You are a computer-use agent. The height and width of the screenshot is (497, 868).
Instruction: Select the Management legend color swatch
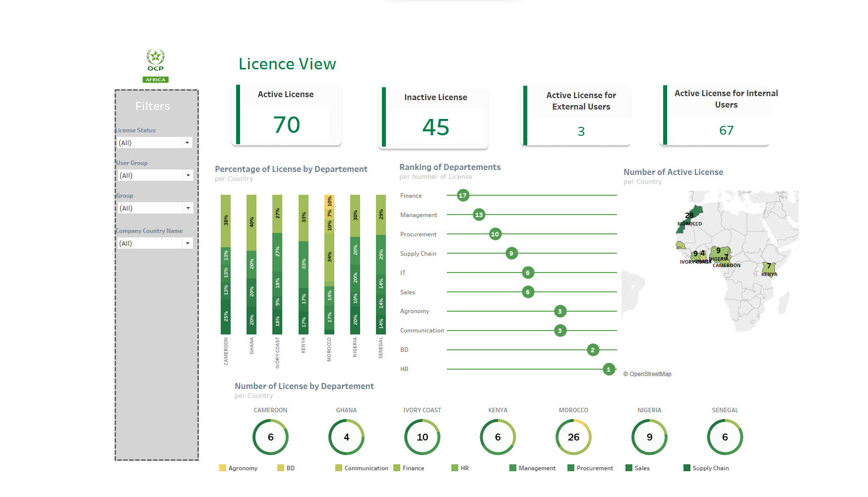(x=513, y=468)
